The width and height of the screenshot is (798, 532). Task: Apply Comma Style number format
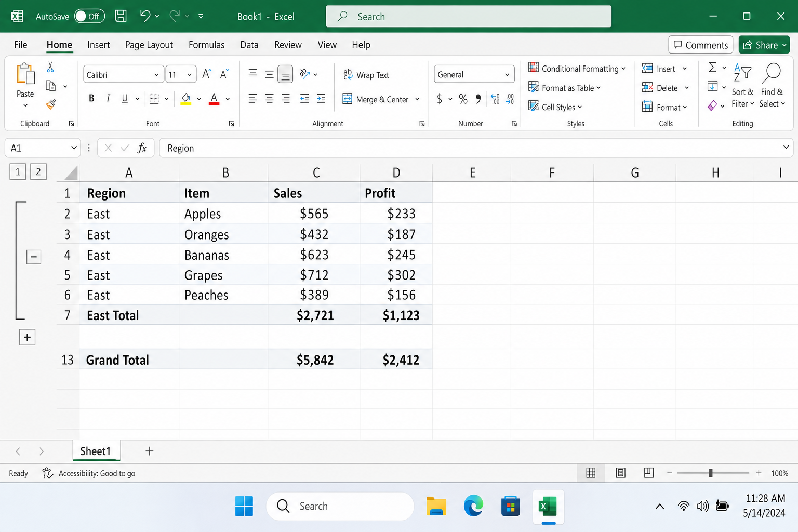(x=478, y=99)
